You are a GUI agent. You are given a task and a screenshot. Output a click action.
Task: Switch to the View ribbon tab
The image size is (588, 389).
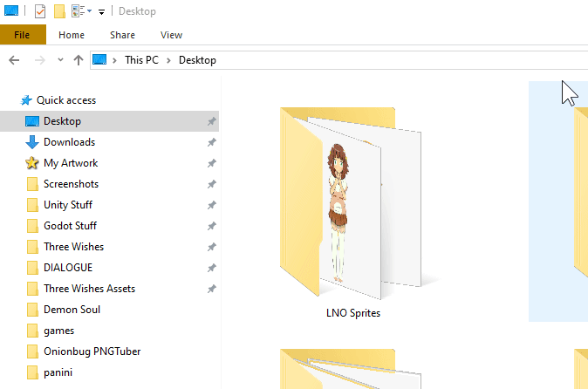(x=171, y=35)
